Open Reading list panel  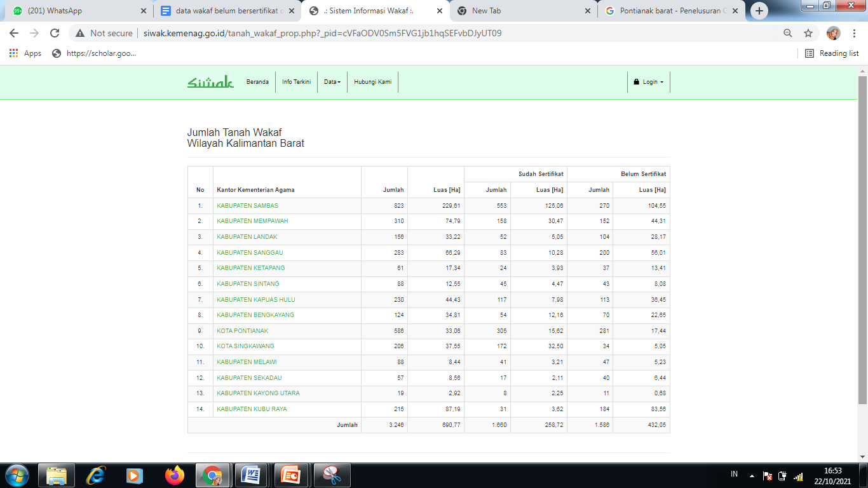pos(832,53)
